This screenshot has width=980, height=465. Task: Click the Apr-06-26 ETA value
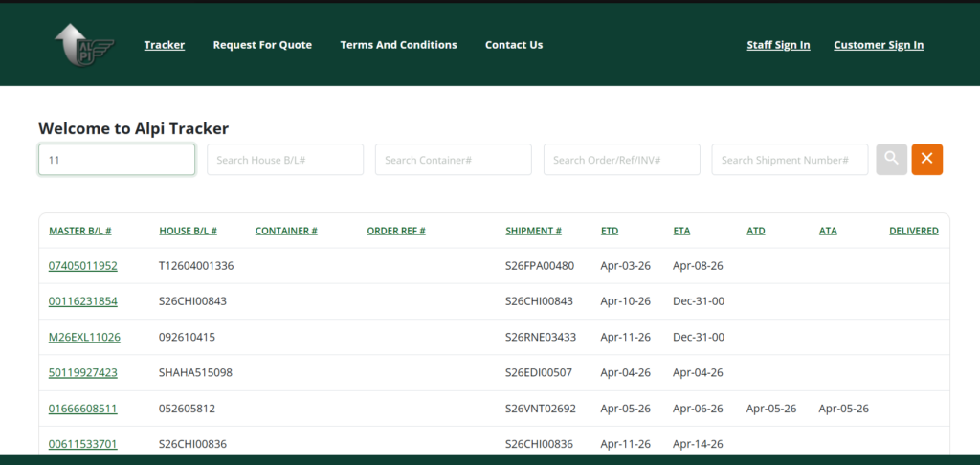[698, 409]
